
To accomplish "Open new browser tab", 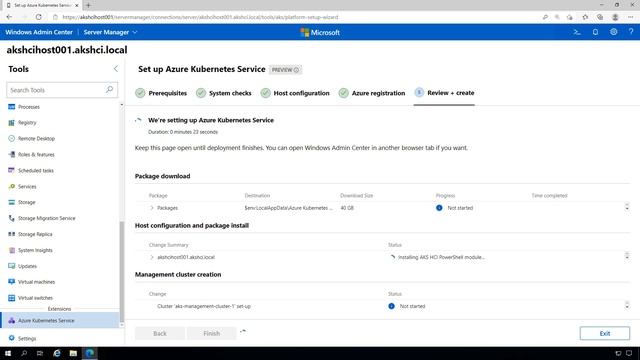I will click(88, 5).
